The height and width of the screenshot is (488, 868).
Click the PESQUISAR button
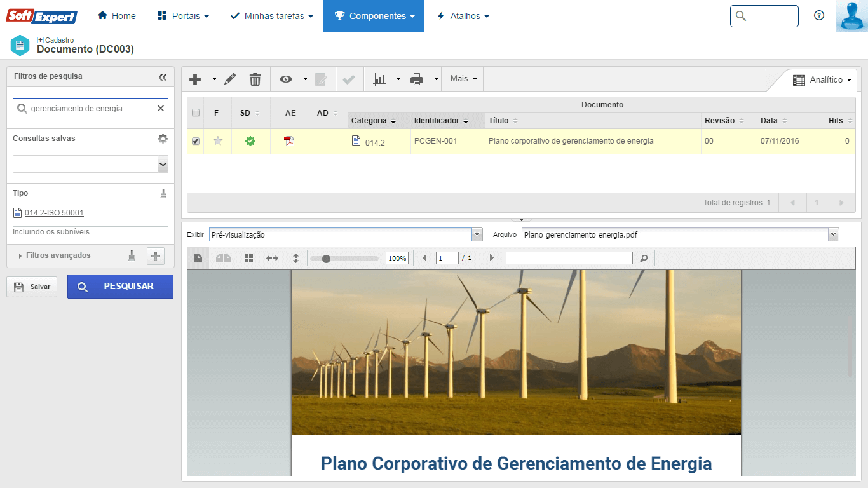click(x=120, y=287)
